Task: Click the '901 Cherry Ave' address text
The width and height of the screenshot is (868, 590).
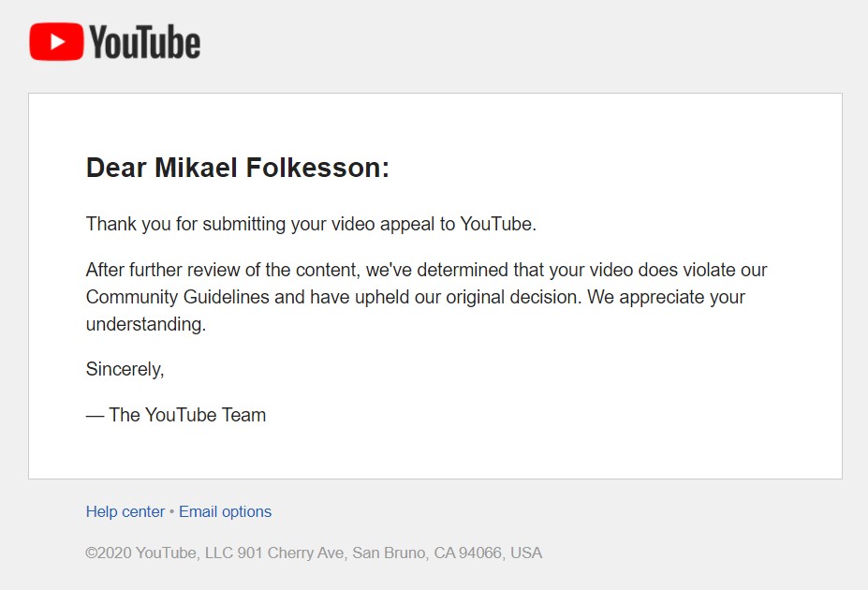Action: [x=290, y=553]
